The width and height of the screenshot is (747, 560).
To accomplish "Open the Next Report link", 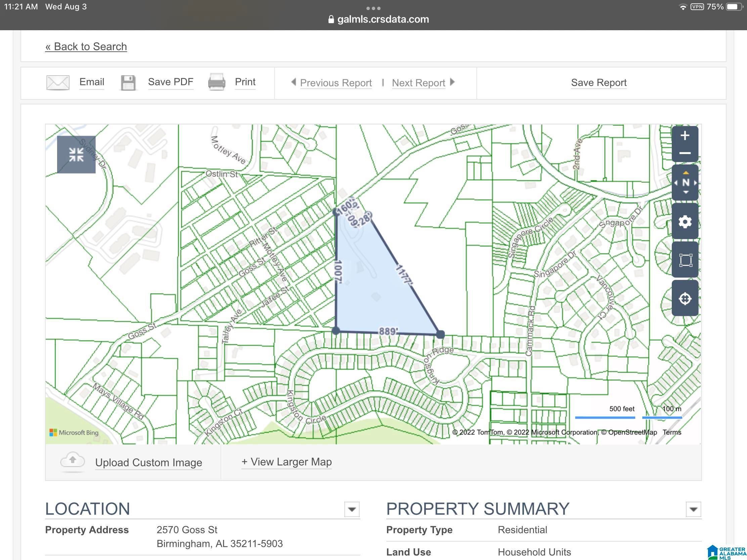I will coord(419,83).
